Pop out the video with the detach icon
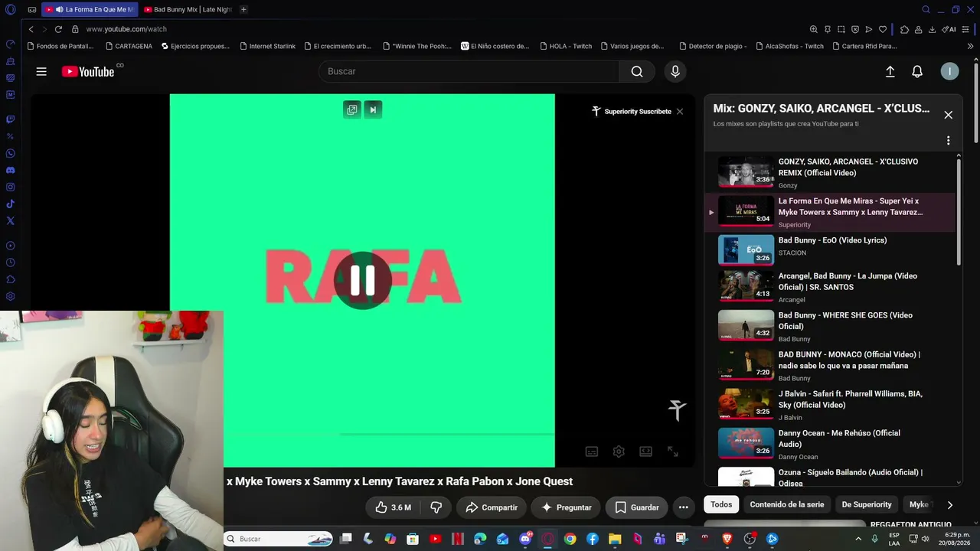The height and width of the screenshot is (551, 980). click(x=352, y=109)
